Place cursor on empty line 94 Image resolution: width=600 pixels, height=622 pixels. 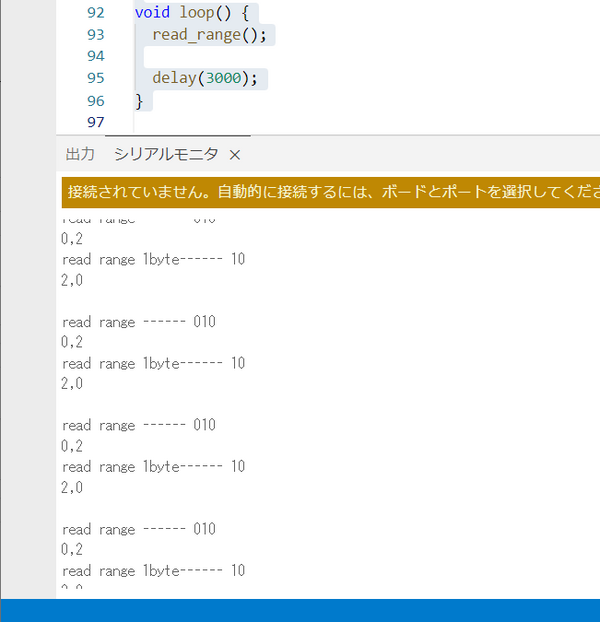pos(200,57)
